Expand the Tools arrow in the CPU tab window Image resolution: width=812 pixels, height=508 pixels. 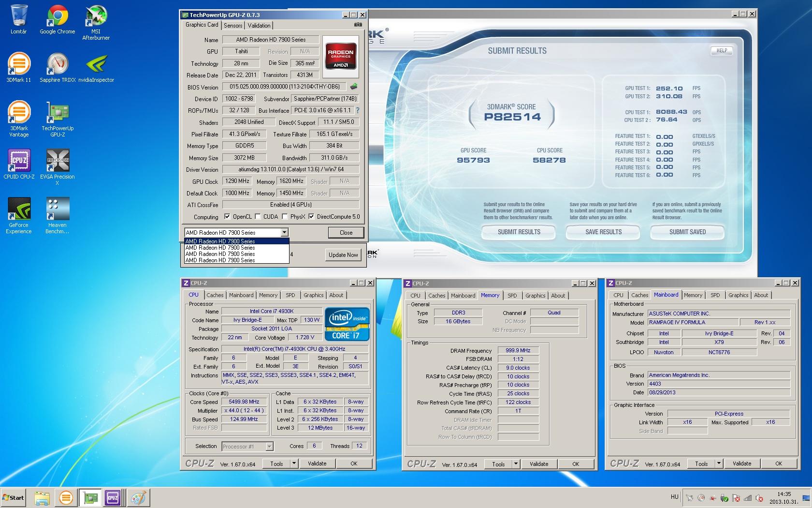click(294, 463)
